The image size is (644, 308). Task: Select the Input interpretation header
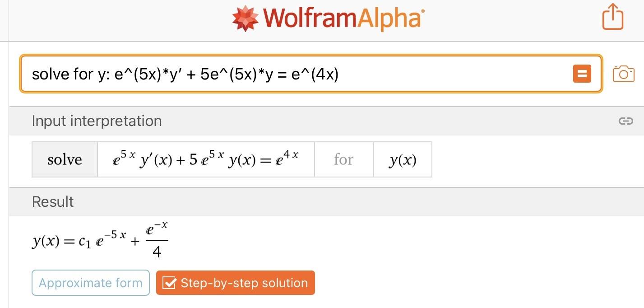[97, 121]
